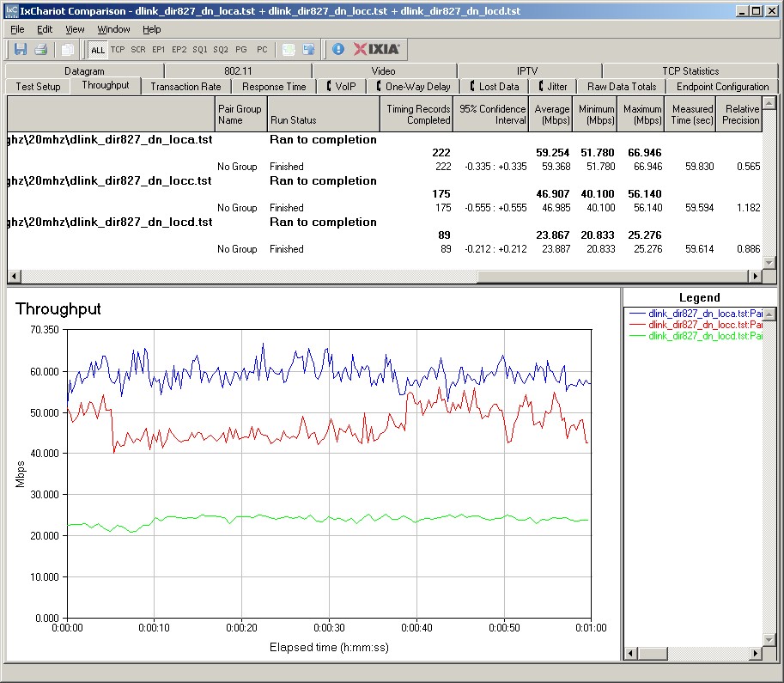Switch to the One-Way Delay tab
The width and height of the screenshot is (784, 683).
point(414,87)
